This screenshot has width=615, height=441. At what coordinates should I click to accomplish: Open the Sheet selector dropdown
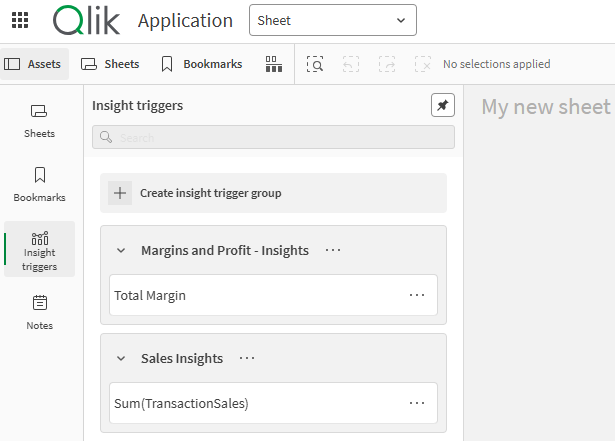tap(332, 20)
